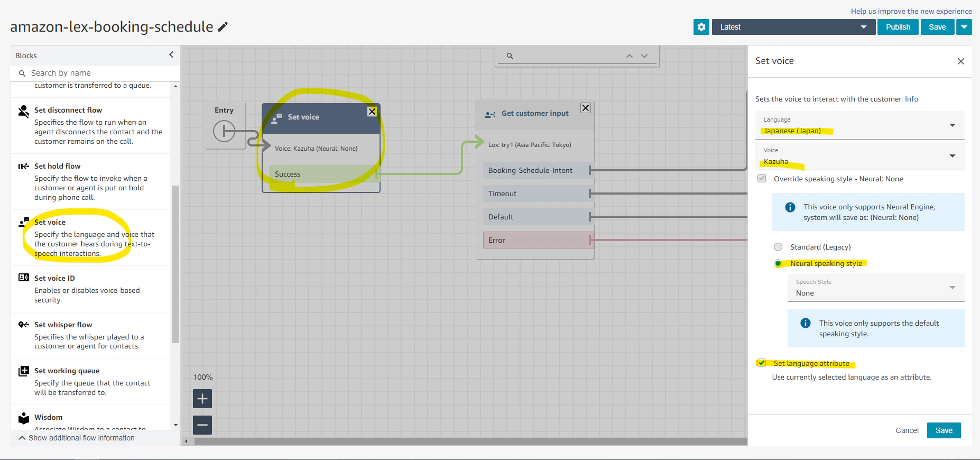The width and height of the screenshot is (980, 460).
Task: Select the Set whisper flow block
Action: [x=91, y=335]
